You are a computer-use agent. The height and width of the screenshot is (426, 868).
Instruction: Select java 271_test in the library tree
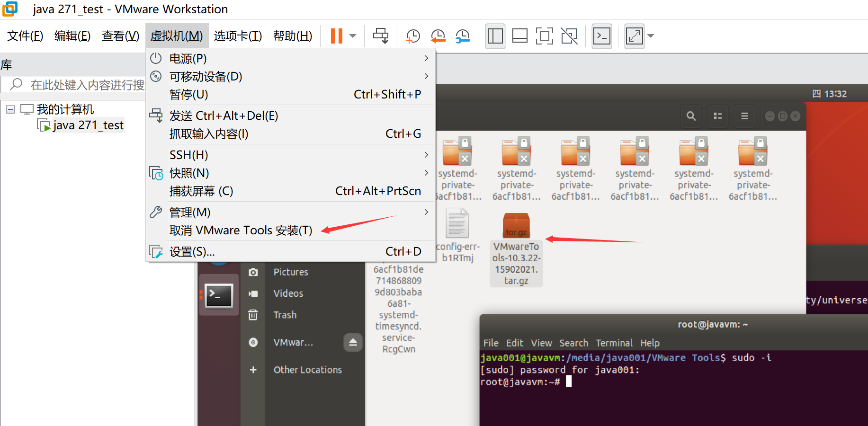[x=88, y=125]
